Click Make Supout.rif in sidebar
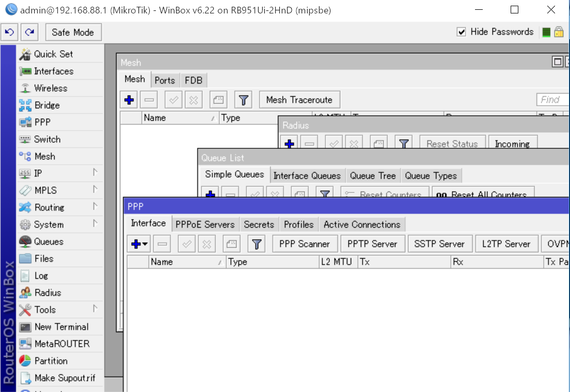The width and height of the screenshot is (570, 392). point(60,378)
